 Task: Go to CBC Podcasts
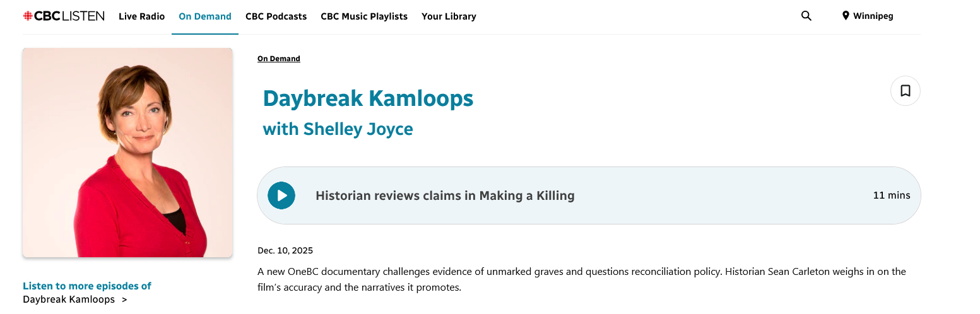(276, 16)
